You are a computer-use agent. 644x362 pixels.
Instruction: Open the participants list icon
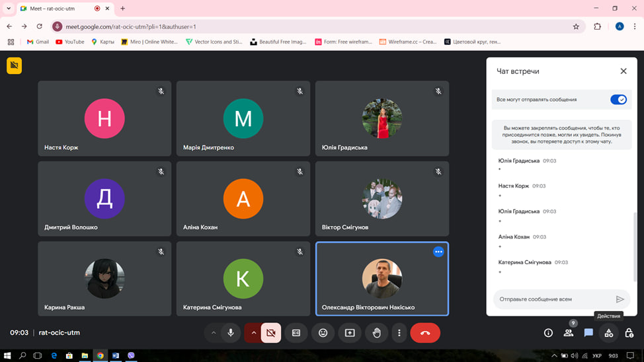point(568,333)
